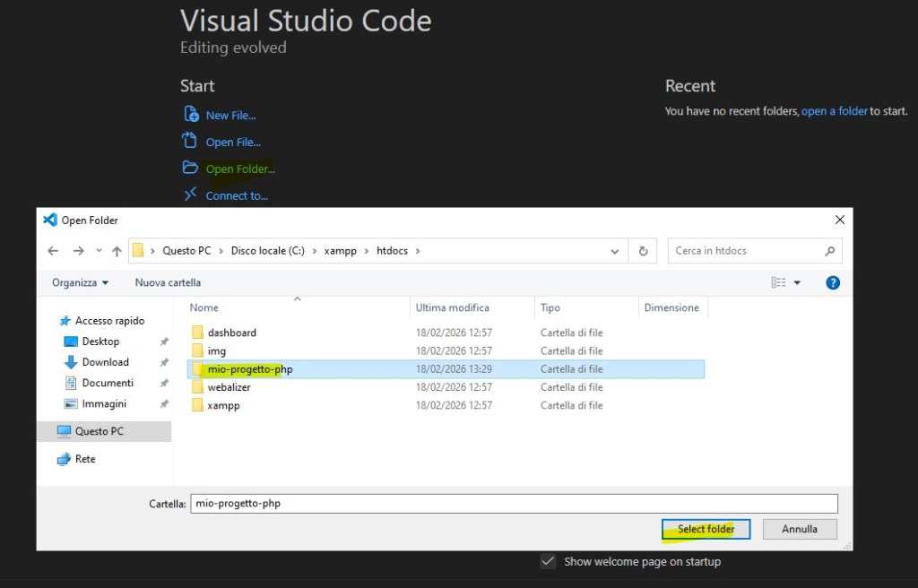Refresh the htdocs folder listing
Viewport: 918px width, 588px height.
(x=643, y=251)
